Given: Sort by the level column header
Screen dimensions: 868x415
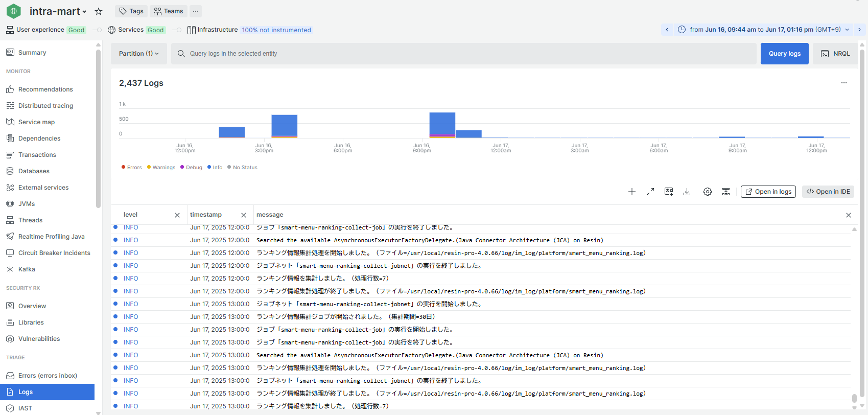Looking at the screenshot, I should 130,215.
